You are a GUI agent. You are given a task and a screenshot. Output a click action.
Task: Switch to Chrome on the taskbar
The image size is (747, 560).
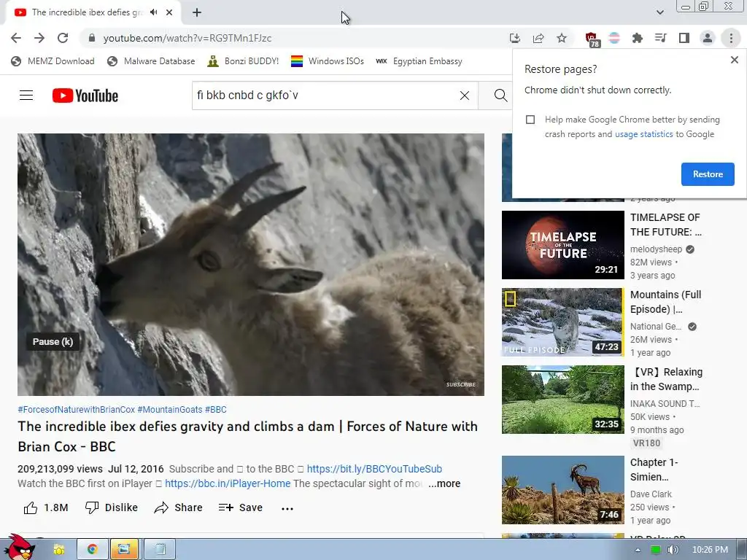pos(92,550)
